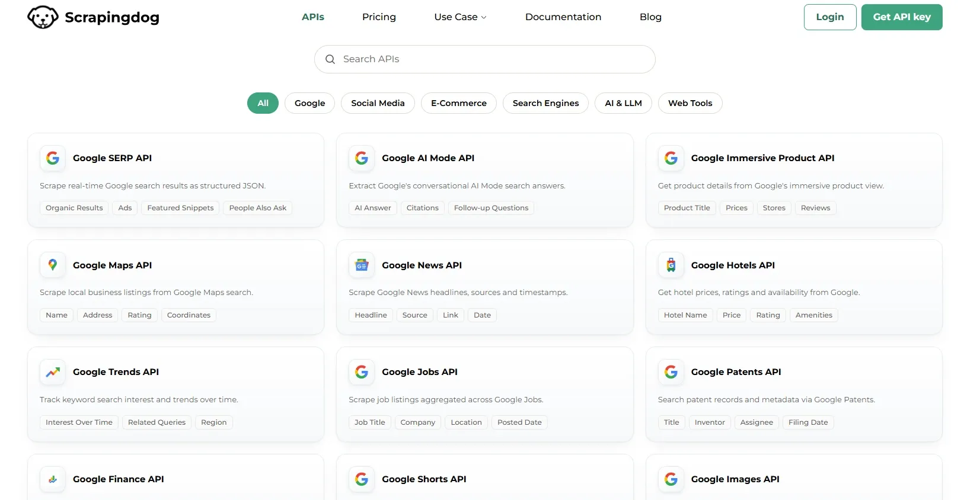This screenshot has height=500, width=980.
Task: Click the Google Shorts API icon
Action: [362, 479]
